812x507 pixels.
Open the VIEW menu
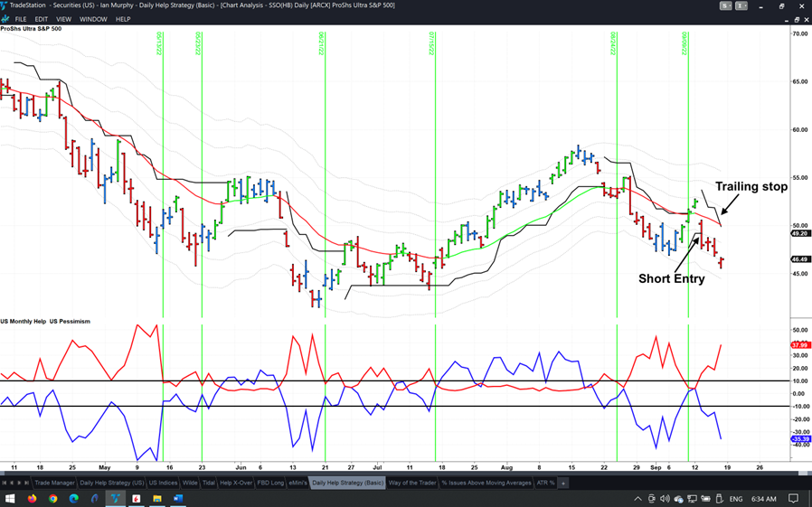pos(63,19)
